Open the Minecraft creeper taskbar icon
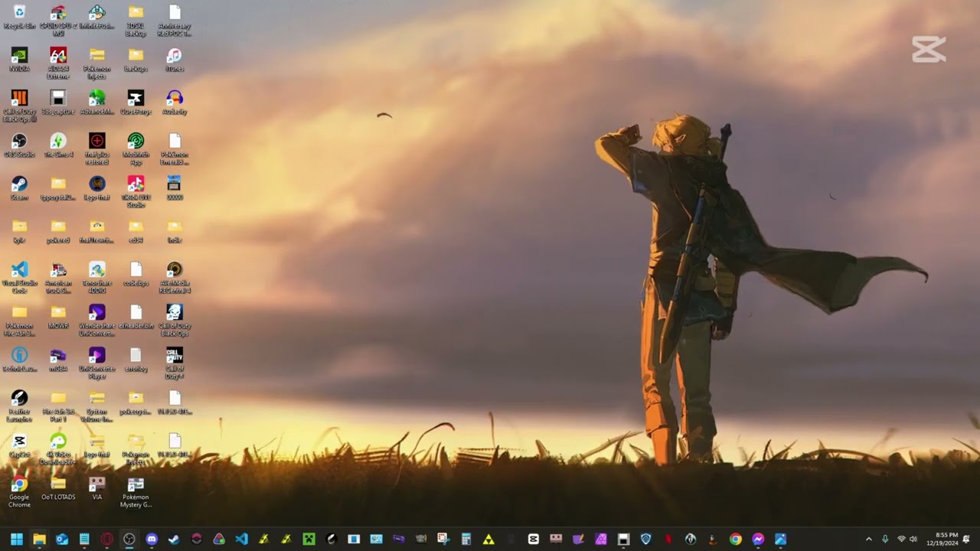Image resolution: width=980 pixels, height=551 pixels. click(x=309, y=539)
